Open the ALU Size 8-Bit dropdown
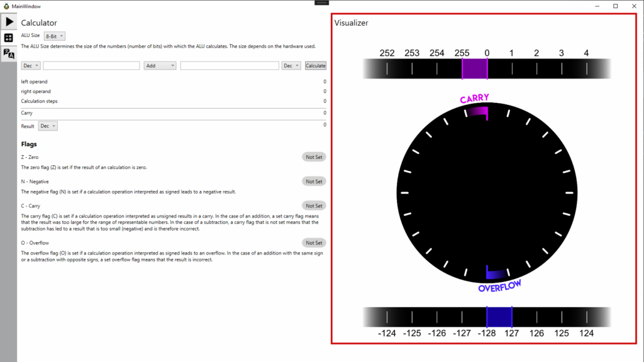644x362 pixels. coord(54,36)
